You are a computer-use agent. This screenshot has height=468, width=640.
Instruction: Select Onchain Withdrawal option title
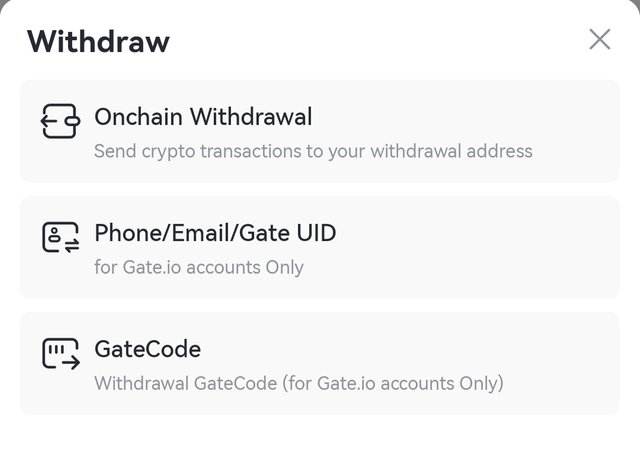pyautogui.click(x=203, y=117)
